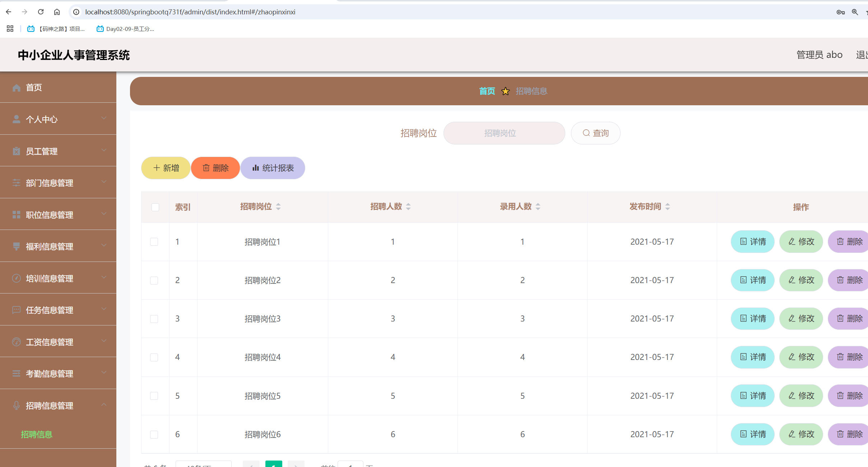The image size is (868, 467).
Task: Open 部门信息管理 via its sliders icon
Action: pos(16,183)
